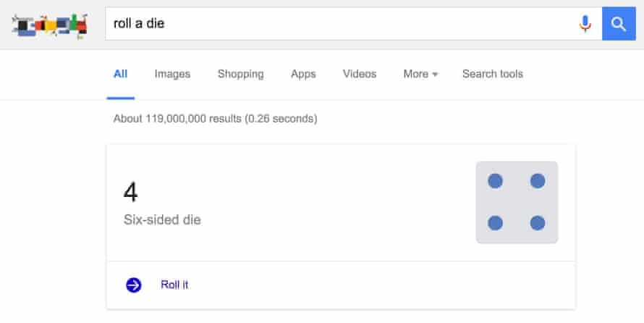Click the bottom-right dot on the die
Screen dimensions: 644x323
537,223
